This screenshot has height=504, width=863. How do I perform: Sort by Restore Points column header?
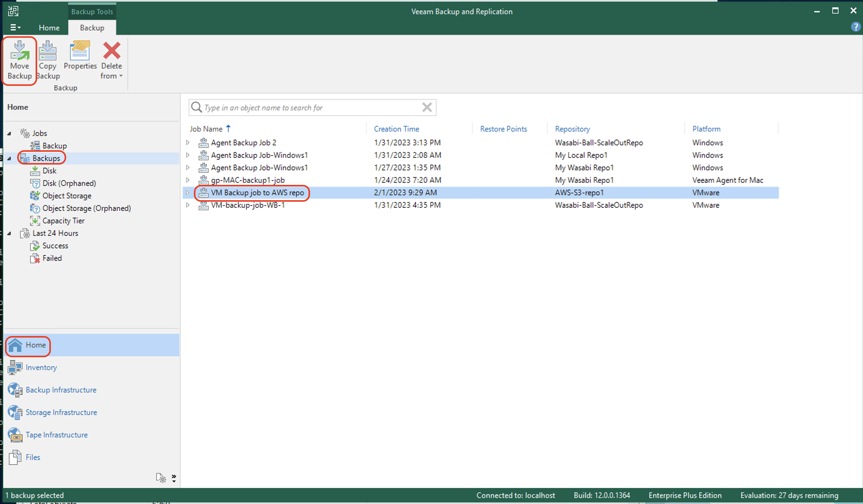(x=503, y=129)
